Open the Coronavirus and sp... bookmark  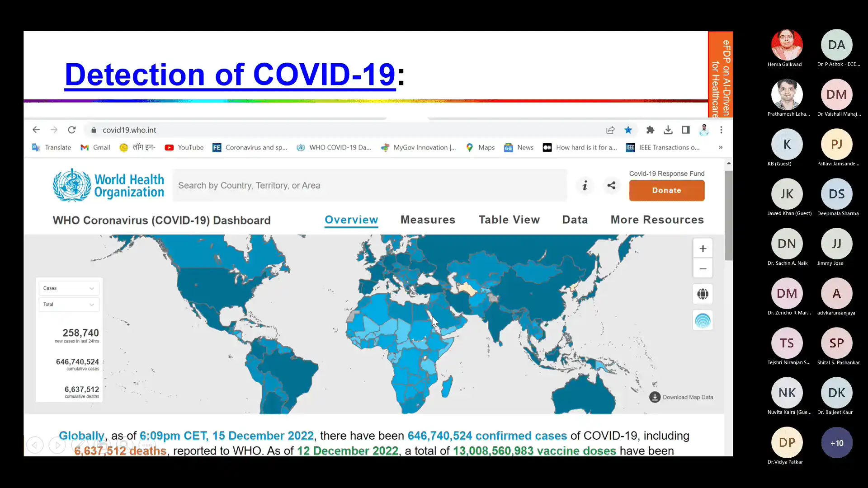(x=250, y=147)
